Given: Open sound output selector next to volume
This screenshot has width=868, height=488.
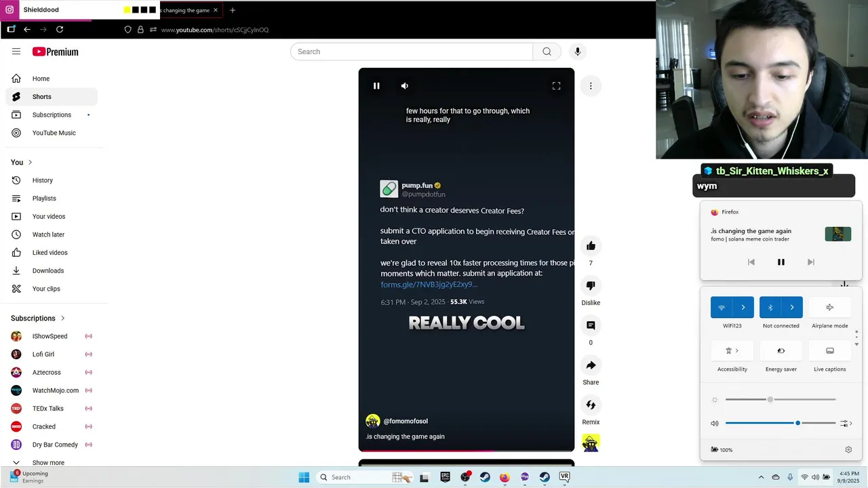Looking at the screenshot, I should tap(846, 423).
